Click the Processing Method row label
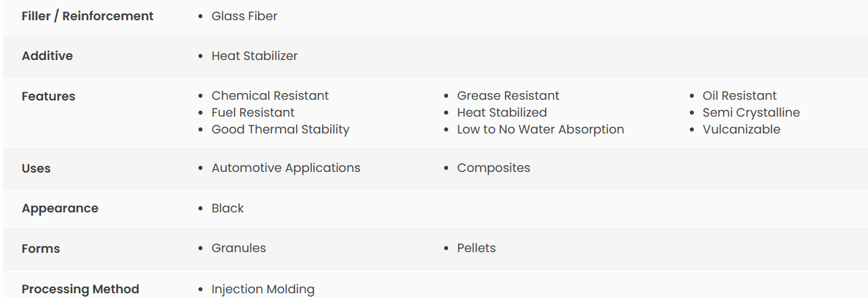This screenshot has width=868, height=298. (80, 289)
